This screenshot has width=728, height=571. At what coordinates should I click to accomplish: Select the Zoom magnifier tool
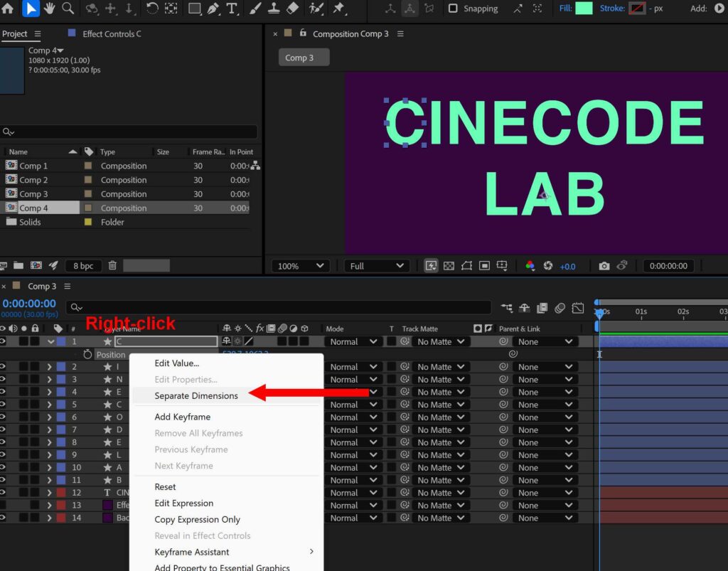pos(68,8)
